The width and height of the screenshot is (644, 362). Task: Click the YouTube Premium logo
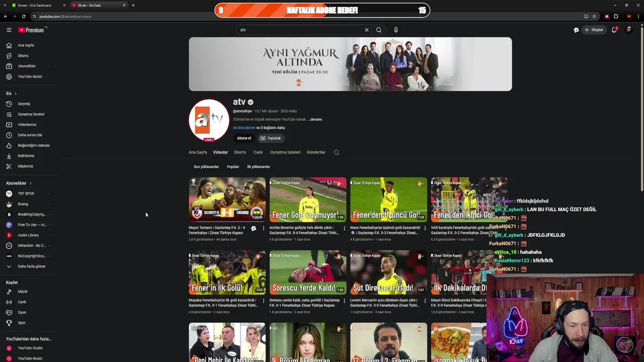(31, 30)
